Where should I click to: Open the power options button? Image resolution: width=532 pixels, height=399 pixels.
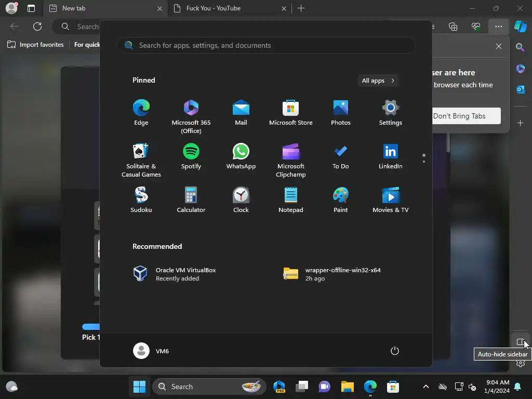point(395,351)
